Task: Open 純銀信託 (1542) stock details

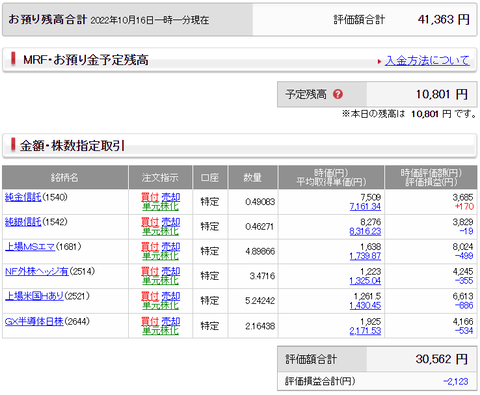Action: (23, 222)
